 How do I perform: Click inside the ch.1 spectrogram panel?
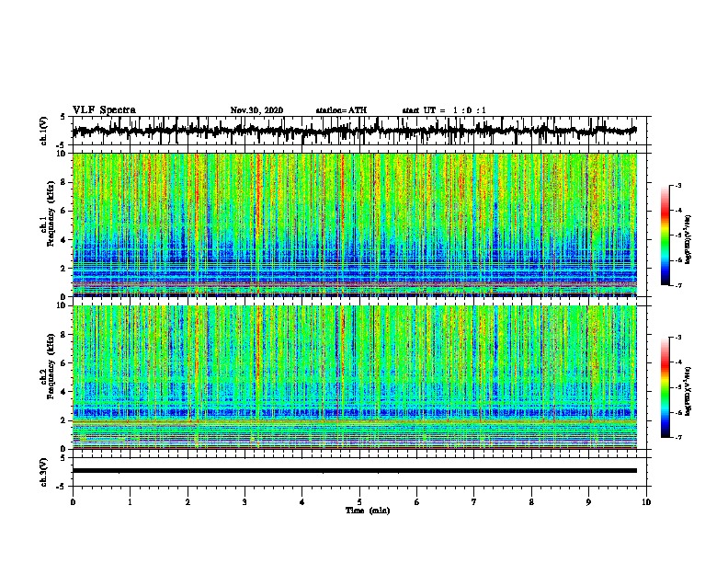[x=355, y=224]
